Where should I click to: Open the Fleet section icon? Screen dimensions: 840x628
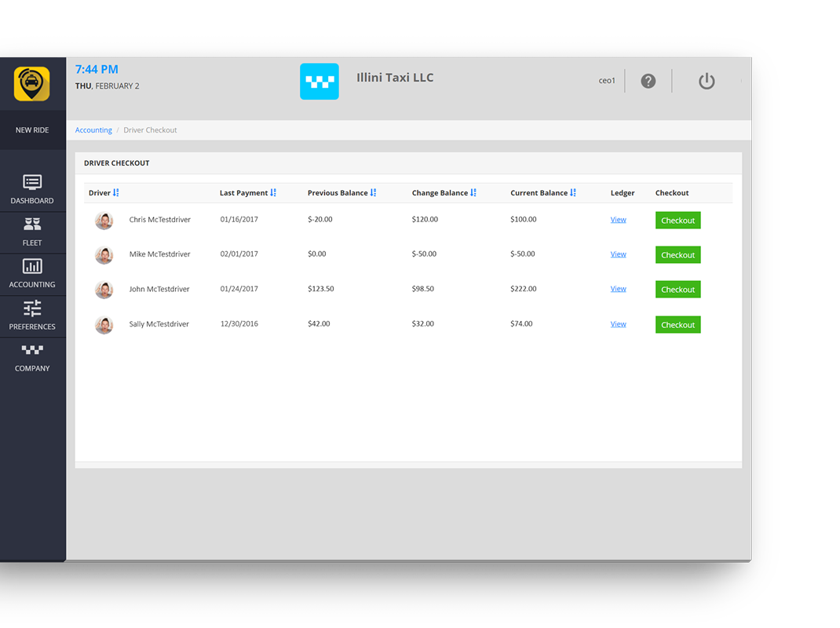pyautogui.click(x=32, y=224)
